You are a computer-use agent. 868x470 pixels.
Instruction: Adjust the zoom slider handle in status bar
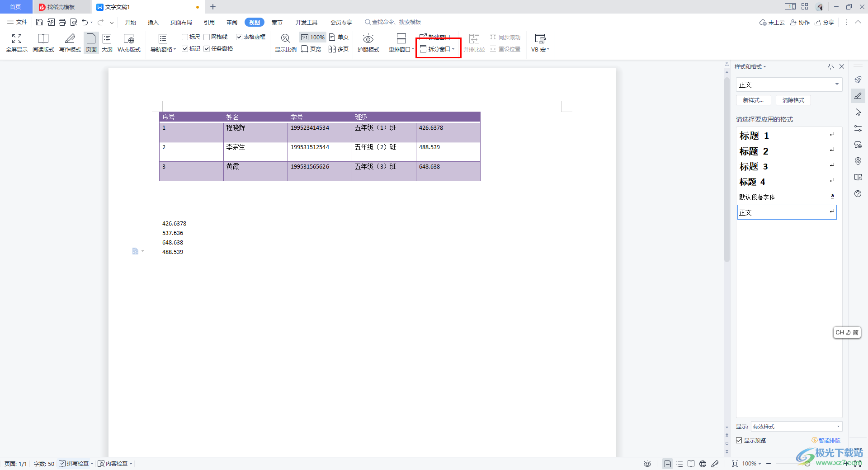click(x=807, y=464)
